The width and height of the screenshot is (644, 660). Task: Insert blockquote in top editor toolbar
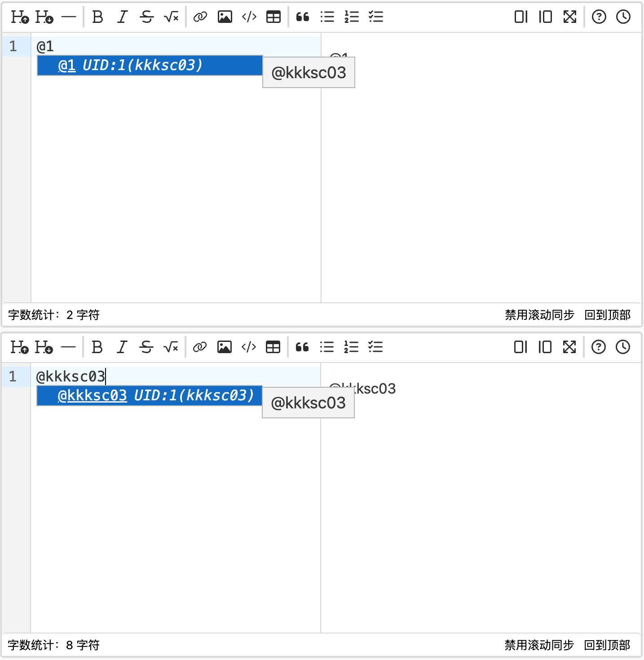coord(303,17)
